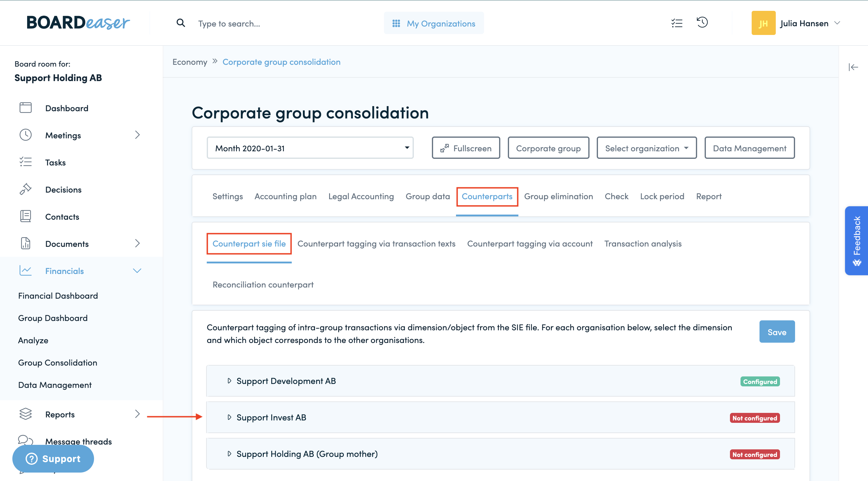
Task: Click the Reports layers icon
Action: pyautogui.click(x=26, y=413)
